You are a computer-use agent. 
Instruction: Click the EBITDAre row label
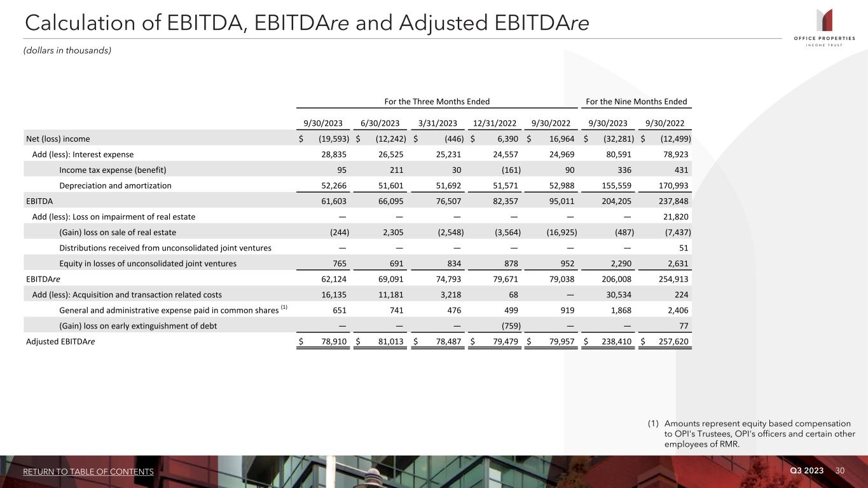pyautogui.click(x=43, y=279)
